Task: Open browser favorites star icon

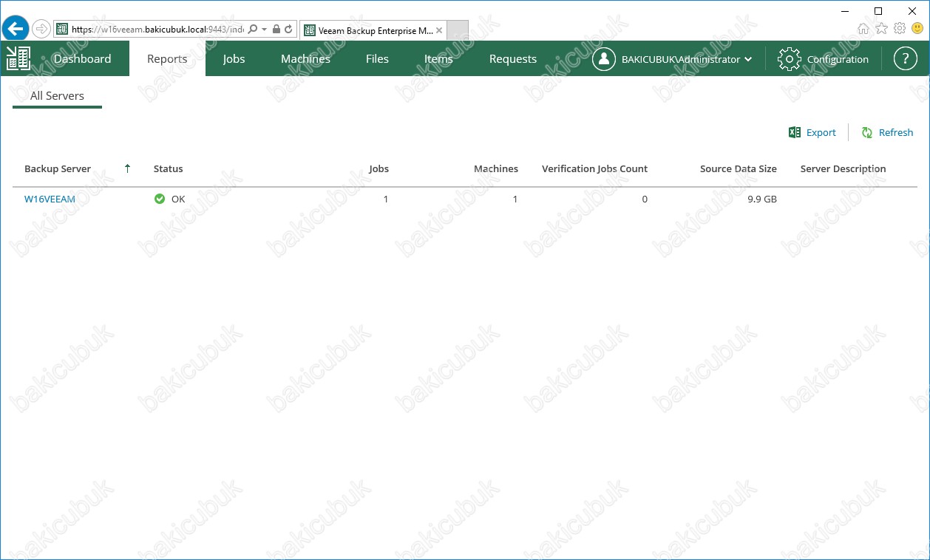Action: click(x=881, y=29)
